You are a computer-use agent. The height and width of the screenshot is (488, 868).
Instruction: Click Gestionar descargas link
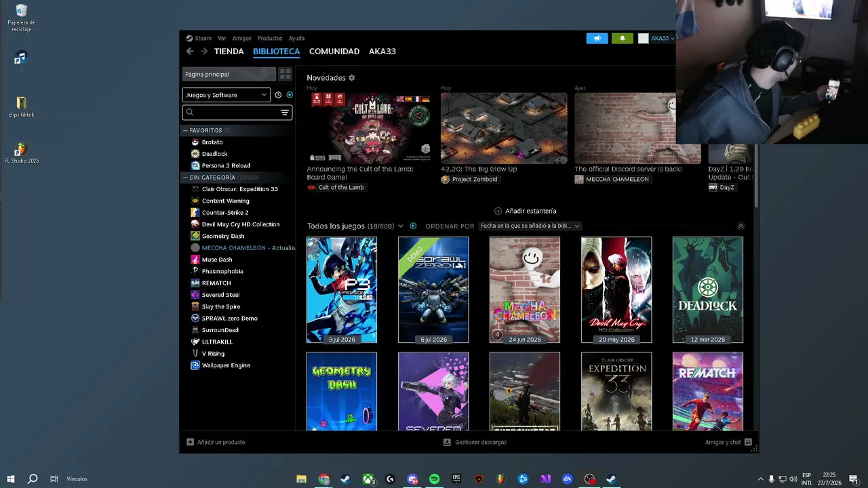point(481,442)
